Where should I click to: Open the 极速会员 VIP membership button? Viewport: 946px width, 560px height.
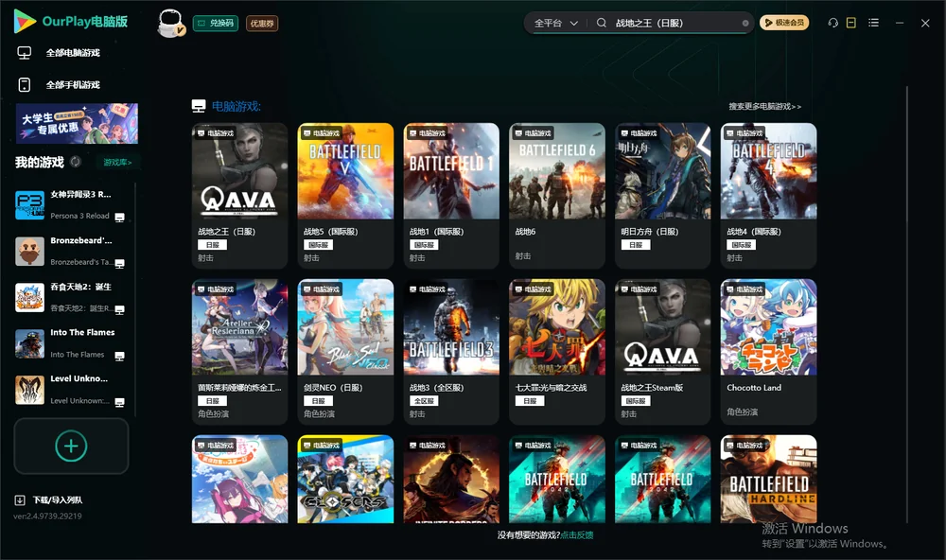pos(783,23)
